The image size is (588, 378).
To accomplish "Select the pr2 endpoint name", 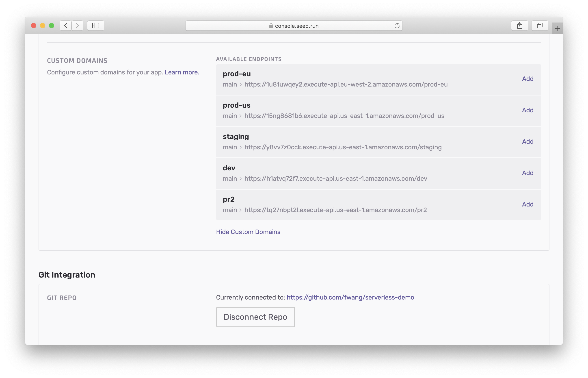I will (229, 200).
